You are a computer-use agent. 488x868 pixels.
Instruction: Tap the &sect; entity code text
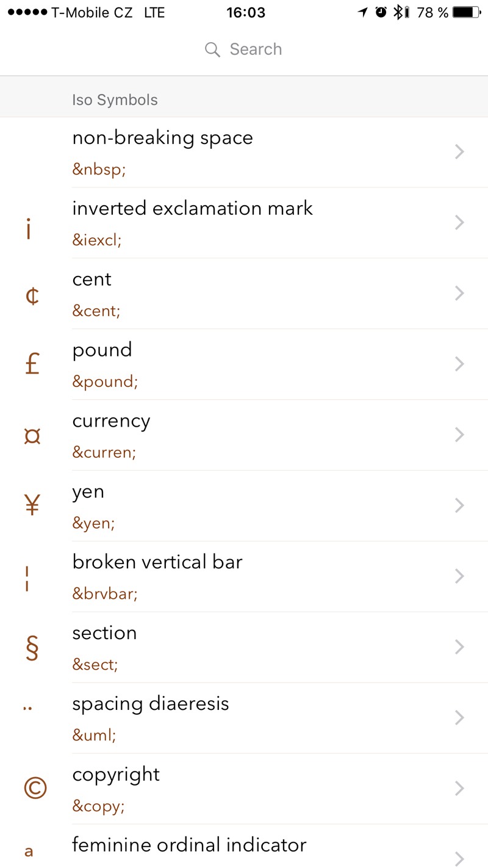(x=95, y=665)
